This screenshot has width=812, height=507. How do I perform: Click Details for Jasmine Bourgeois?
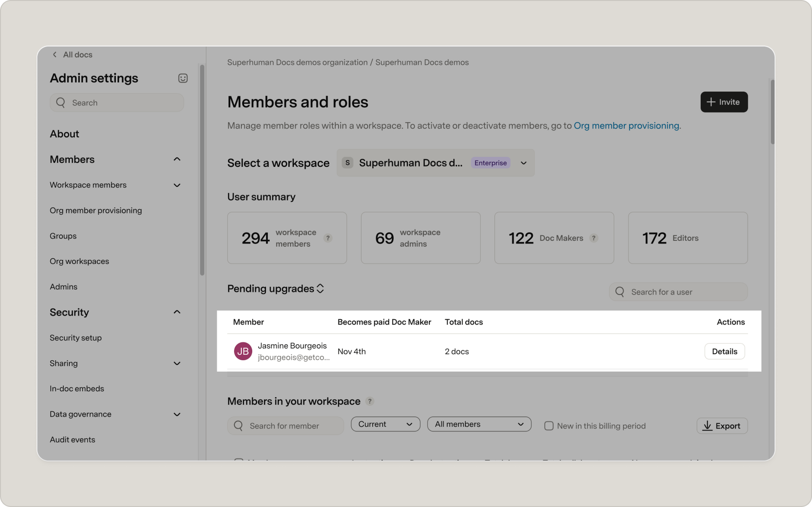click(724, 352)
